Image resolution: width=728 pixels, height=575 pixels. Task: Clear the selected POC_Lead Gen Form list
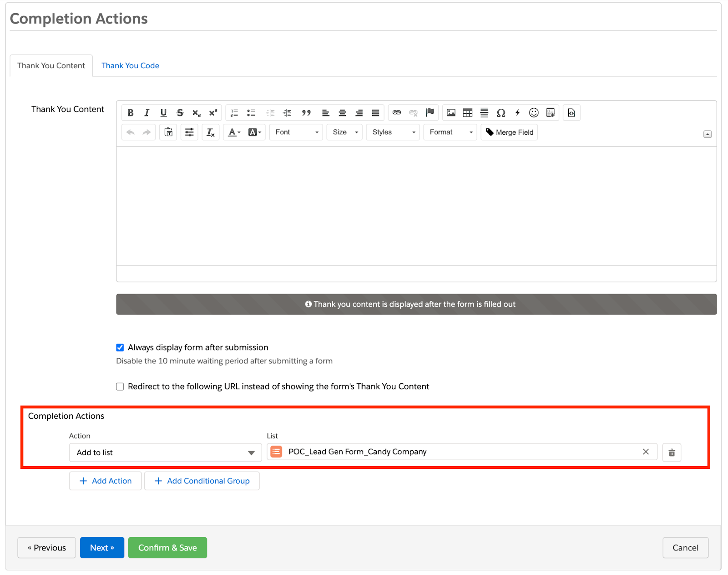click(646, 452)
